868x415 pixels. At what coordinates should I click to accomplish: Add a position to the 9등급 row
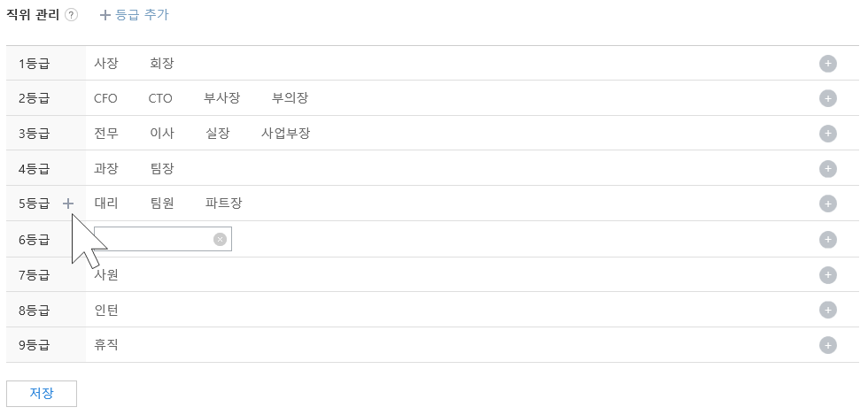(828, 345)
